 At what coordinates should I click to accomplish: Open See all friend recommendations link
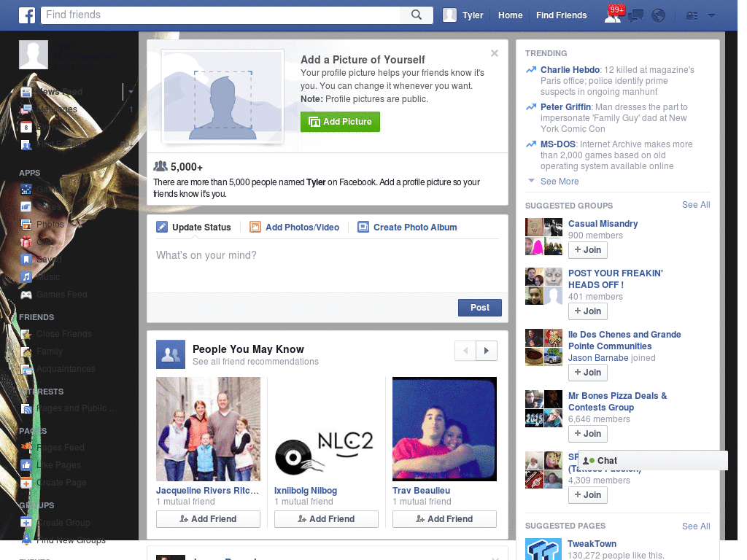255,362
